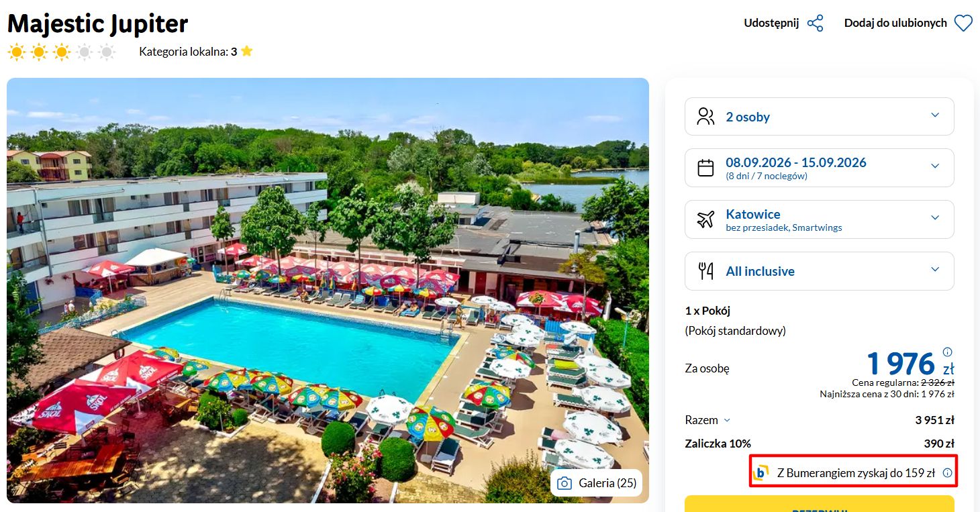Click the cutlery icon beside All inclusive
This screenshot has width=980, height=512.
point(705,271)
